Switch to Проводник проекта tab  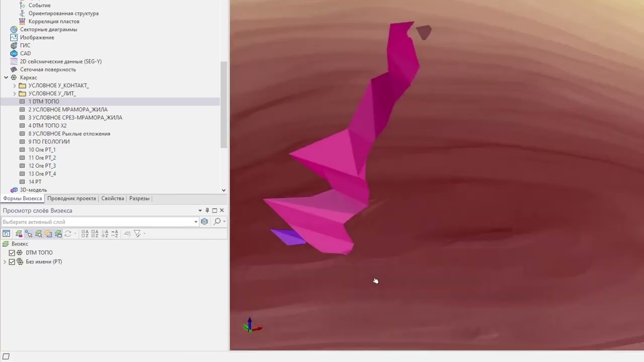71,199
